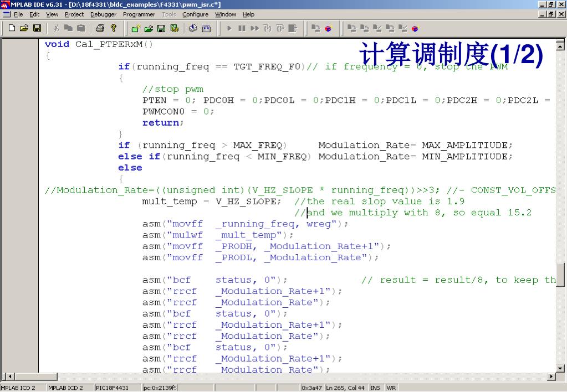
Task: Open the Edit menu
Action: click(x=34, y=14)
